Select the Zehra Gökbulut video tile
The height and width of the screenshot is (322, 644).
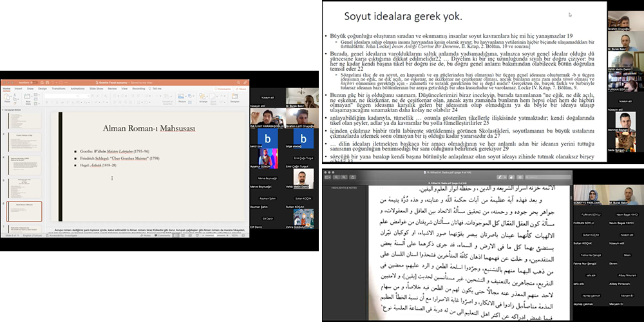[303, 219]
